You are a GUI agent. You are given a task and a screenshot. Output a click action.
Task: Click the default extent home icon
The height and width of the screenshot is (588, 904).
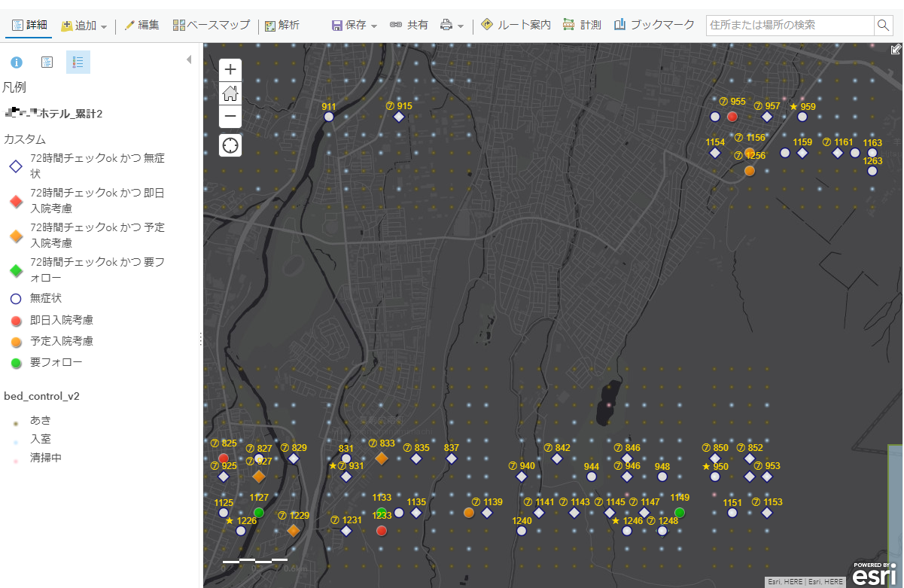coord(230,93)
